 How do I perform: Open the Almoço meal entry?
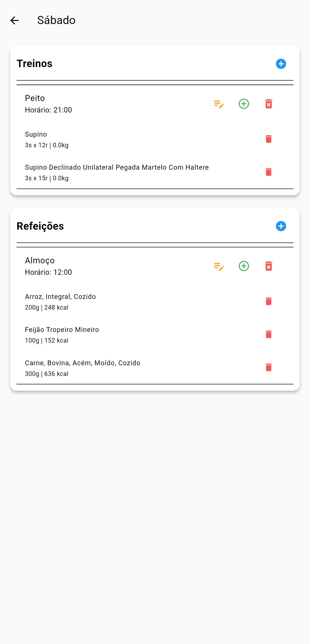click(86, 266)
